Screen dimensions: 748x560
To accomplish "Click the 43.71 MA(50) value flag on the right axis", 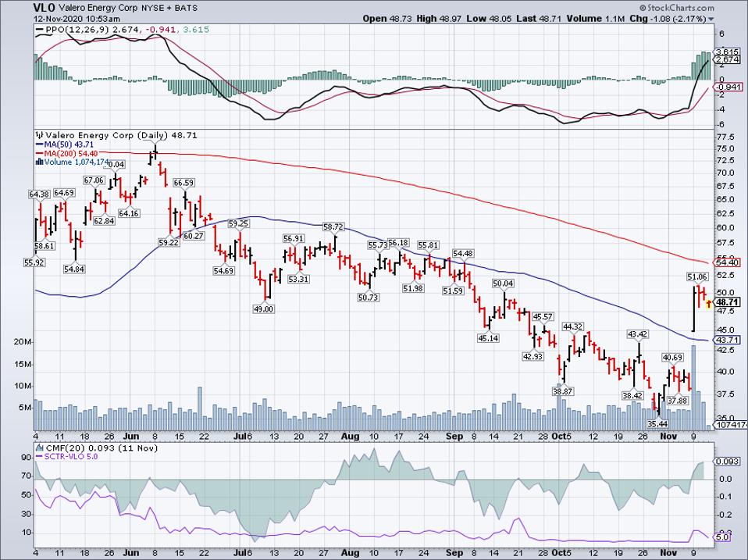I will pyautogui.click(x=727, y=340).
